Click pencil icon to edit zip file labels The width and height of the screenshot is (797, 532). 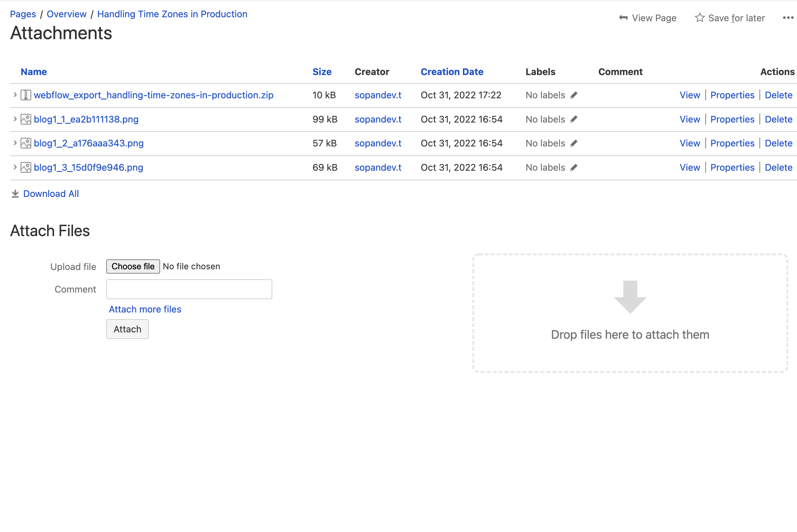click(574, 95)
